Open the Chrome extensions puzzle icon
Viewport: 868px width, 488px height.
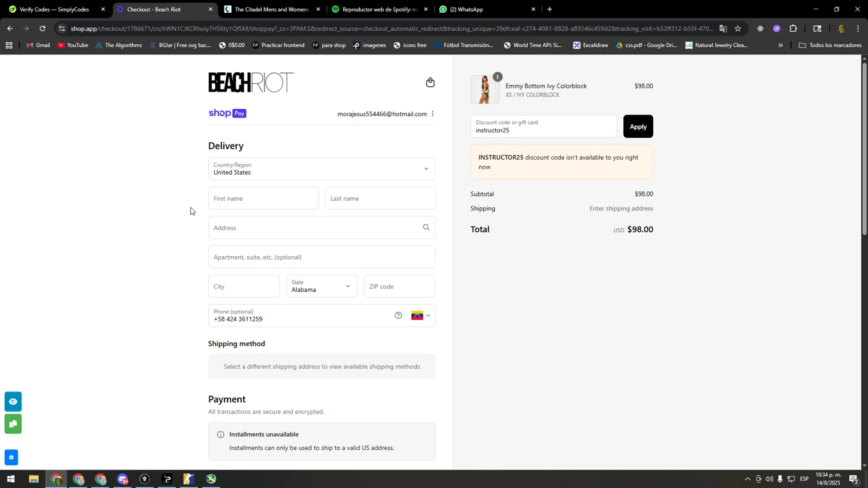pyautogui.click(x=793, y=28)
